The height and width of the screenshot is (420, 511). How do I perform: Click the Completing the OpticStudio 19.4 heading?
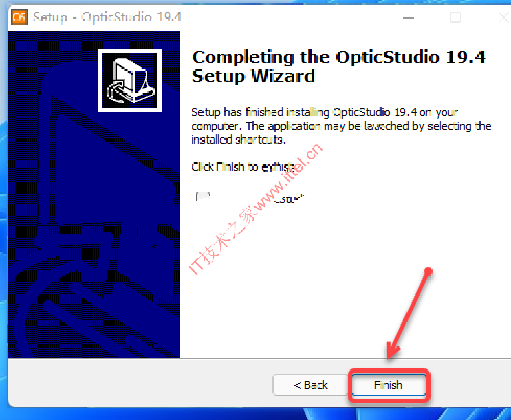coord(339,67)
